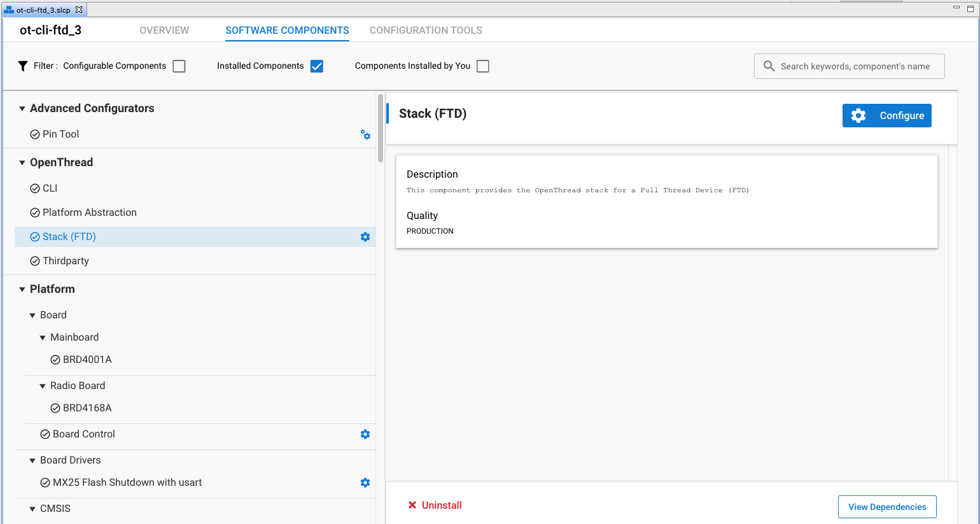Screen dimensions: 980x524
Task: Click the gear icon next to Stack (FTD)
Action: point(365,236)
